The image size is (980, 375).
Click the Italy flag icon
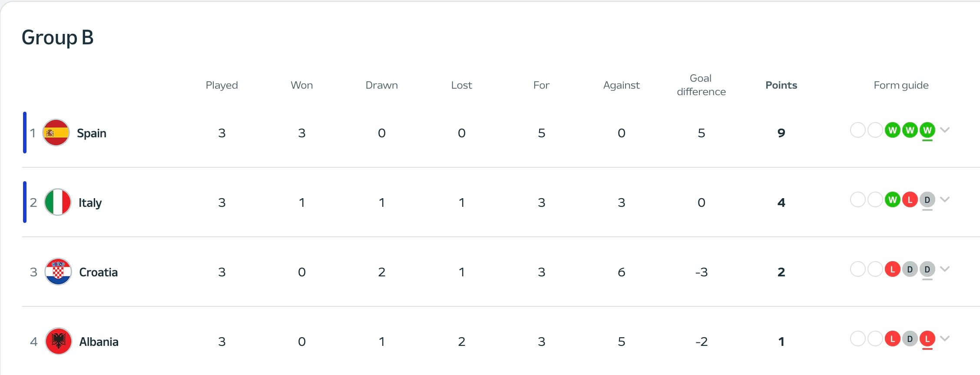(58, 202)
